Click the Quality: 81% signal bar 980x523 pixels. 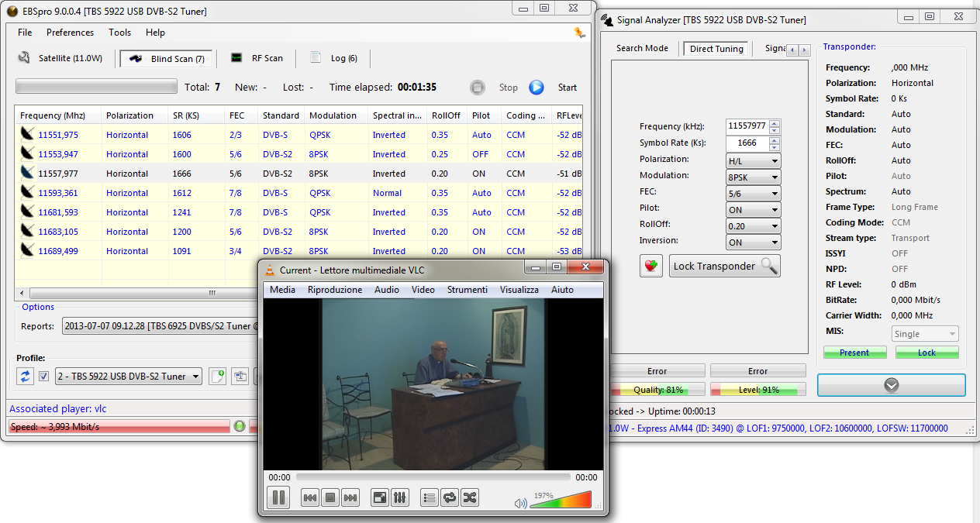(658, 390)
